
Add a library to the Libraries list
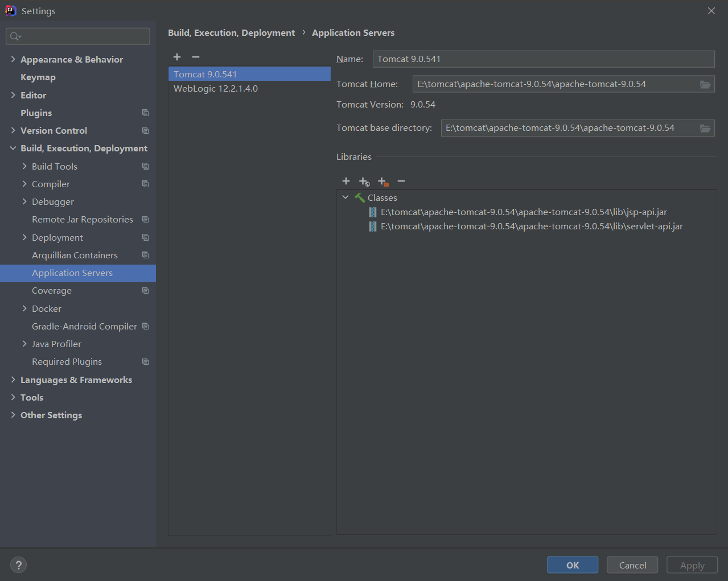[x=346, y=181]
